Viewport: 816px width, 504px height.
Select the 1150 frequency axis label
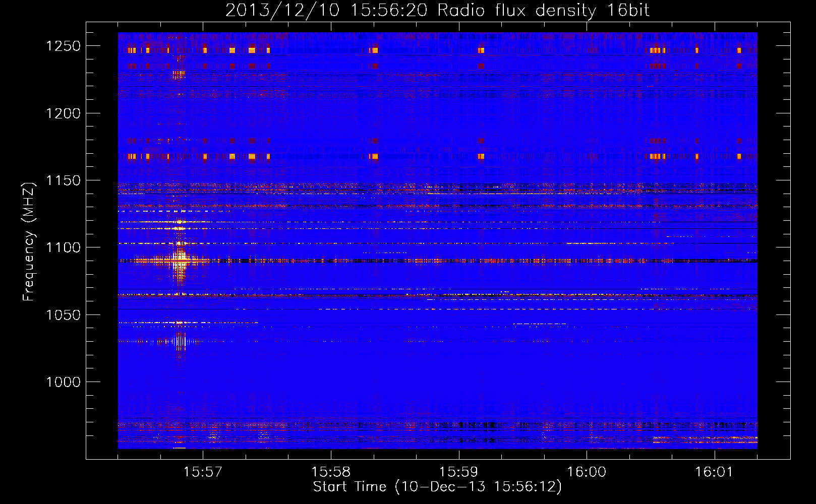63,180
